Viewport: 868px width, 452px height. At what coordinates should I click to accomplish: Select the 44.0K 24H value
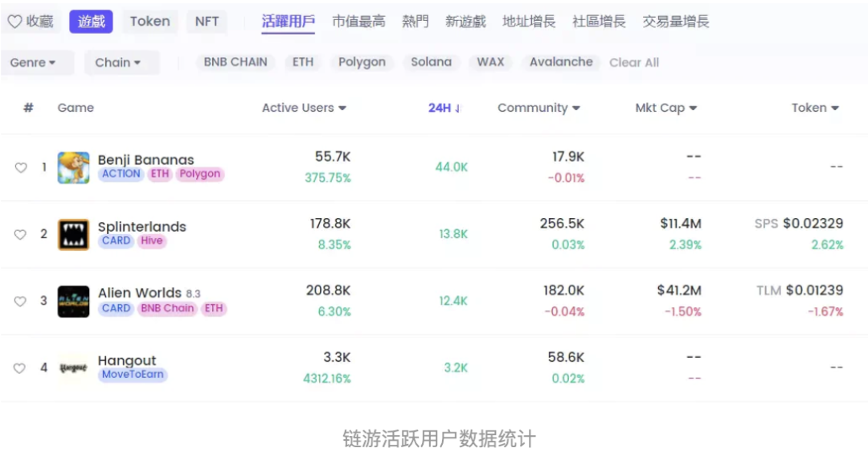[451, 167]
